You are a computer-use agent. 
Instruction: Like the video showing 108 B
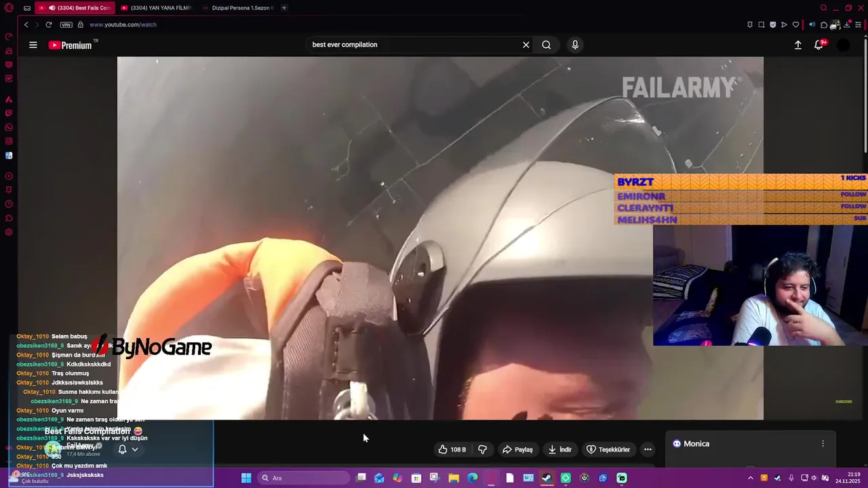(452, 449)
